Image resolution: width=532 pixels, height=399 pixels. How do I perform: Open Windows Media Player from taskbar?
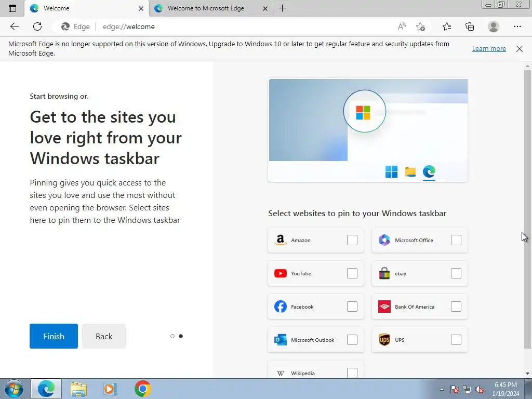110,389
